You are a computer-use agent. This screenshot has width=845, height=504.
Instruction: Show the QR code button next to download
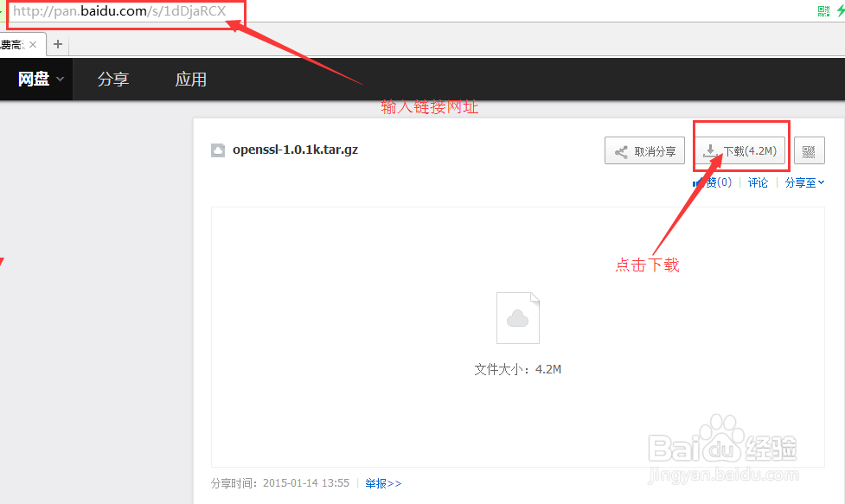(809, 151)
